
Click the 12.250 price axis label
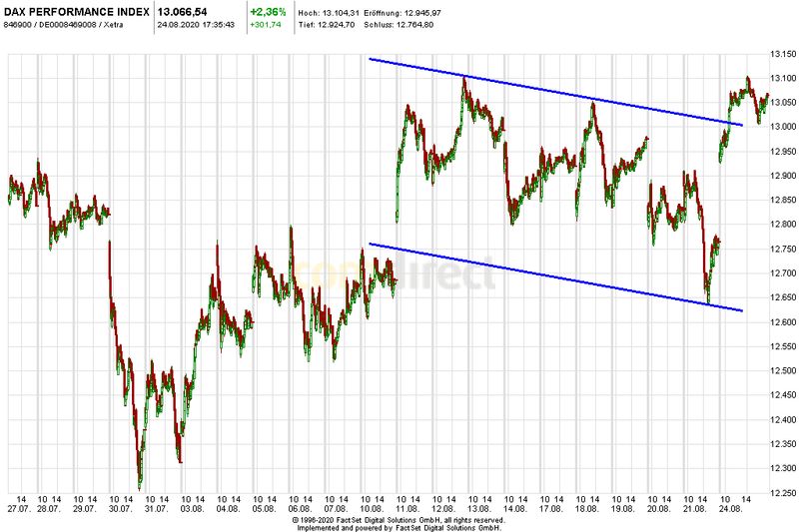click(x=783, y=493)
